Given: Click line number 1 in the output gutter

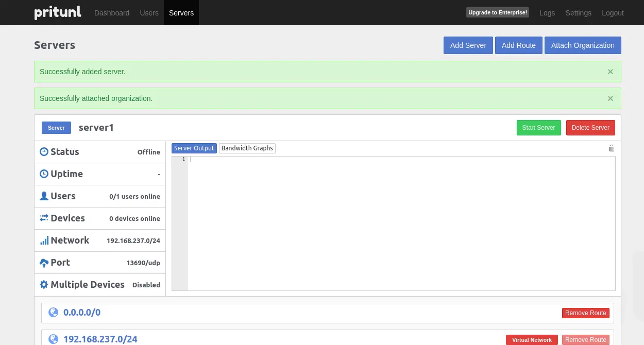Looking at the screenshot, I should tap(183, 159).
